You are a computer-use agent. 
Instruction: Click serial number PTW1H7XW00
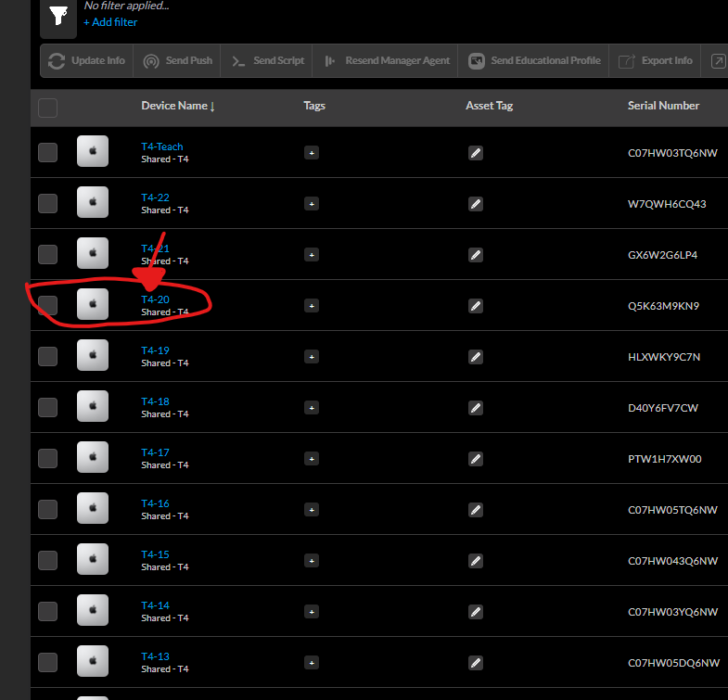coord(664,459)
